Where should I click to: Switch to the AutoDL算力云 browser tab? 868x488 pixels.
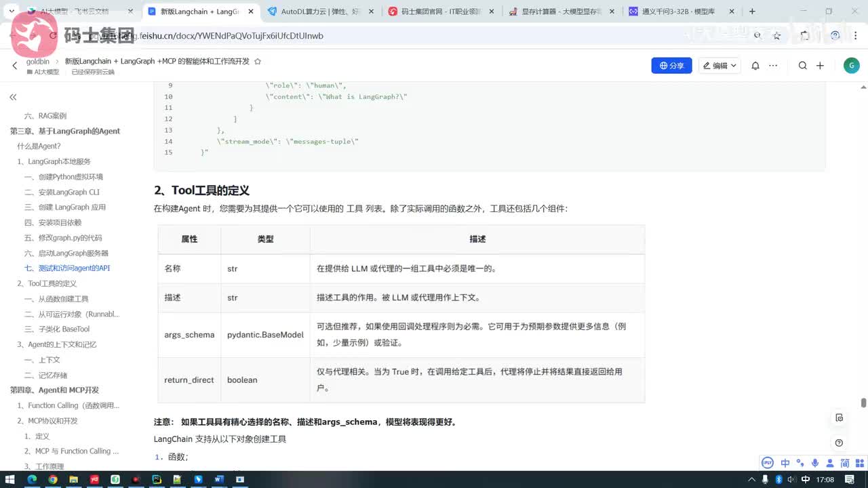tap(322, 12)
